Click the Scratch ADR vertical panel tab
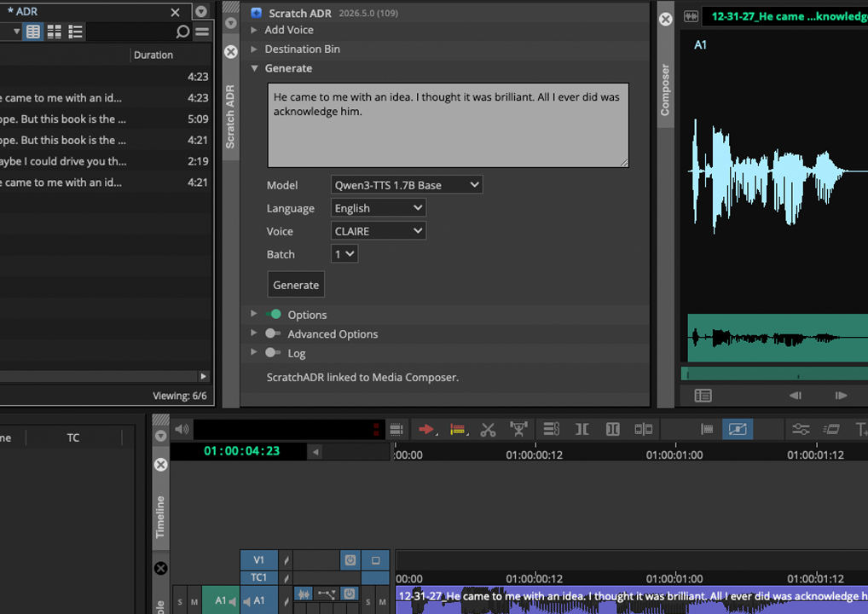This screenshot has width=868, height=614. (x=230, y=116)
